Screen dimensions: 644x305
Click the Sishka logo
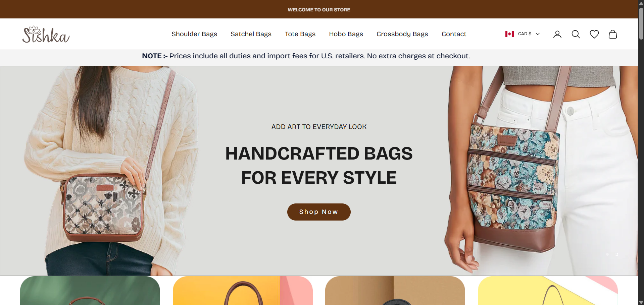[x=46, y=34]
